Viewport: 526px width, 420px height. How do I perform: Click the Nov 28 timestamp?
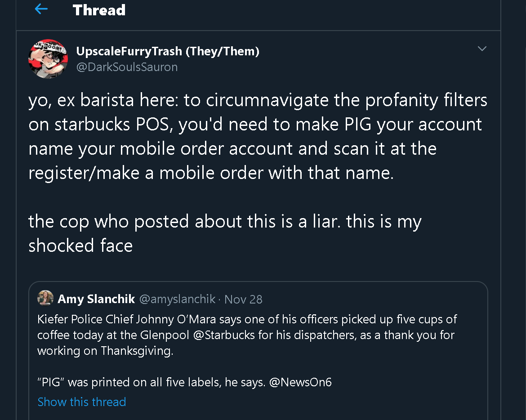(243, 299)
